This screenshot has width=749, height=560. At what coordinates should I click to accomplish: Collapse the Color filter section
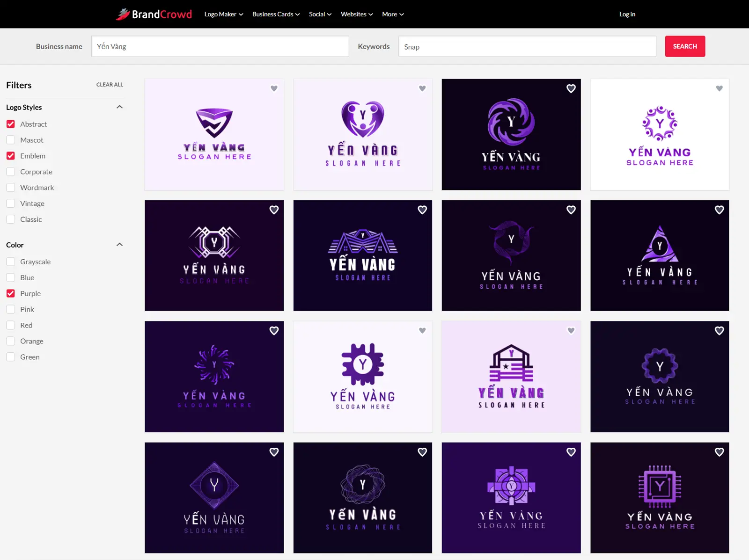coord(119,245)
